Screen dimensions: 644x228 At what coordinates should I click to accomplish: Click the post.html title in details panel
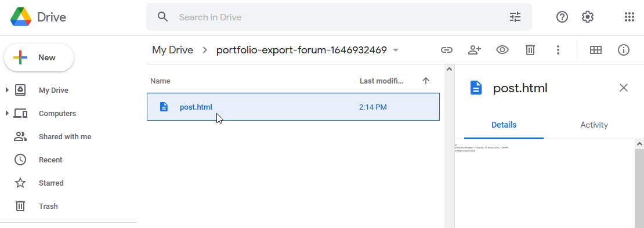[520, 88]
